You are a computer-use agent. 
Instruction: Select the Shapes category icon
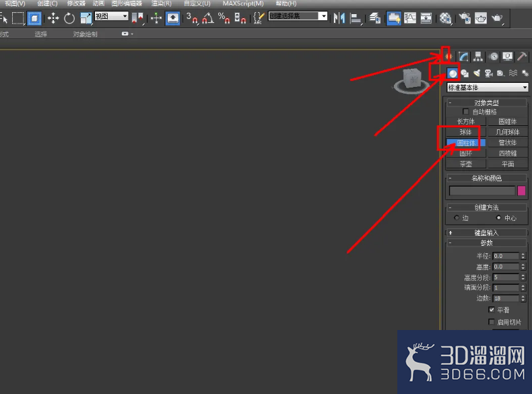click(x=465, y=73)
